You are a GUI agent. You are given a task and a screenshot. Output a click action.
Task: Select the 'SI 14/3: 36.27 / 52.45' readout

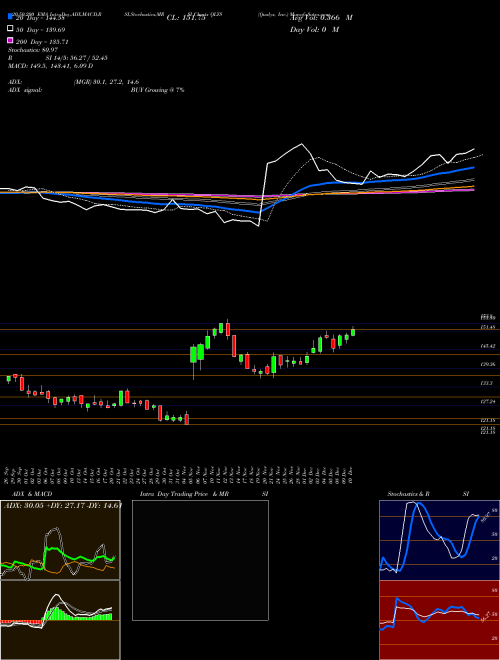77,58
